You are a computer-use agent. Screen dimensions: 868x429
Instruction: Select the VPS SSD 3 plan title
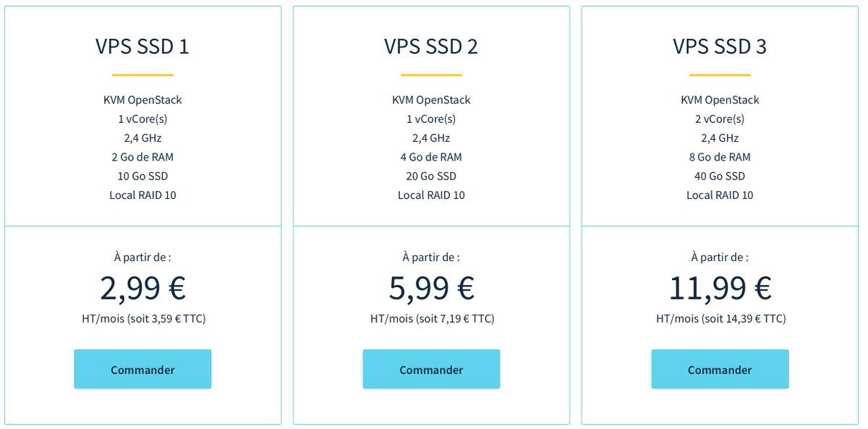coord(720,46)
